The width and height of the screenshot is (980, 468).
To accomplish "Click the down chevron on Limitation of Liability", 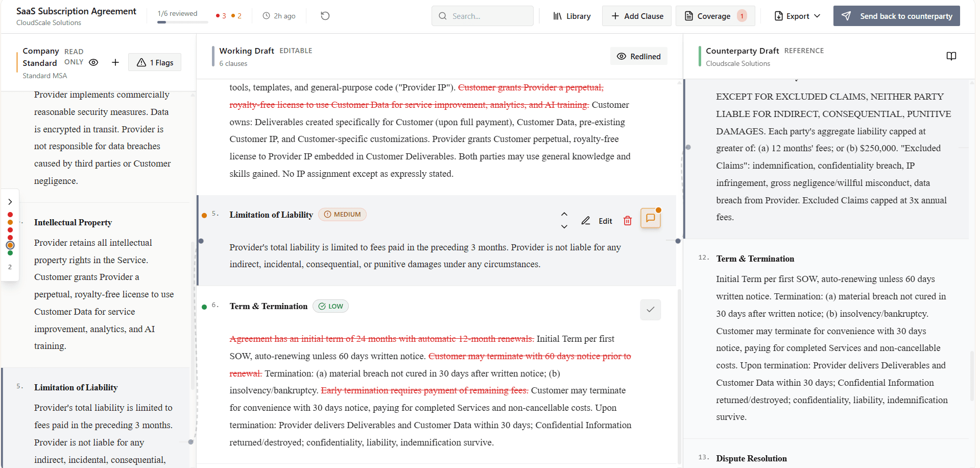I will (564, 226).
